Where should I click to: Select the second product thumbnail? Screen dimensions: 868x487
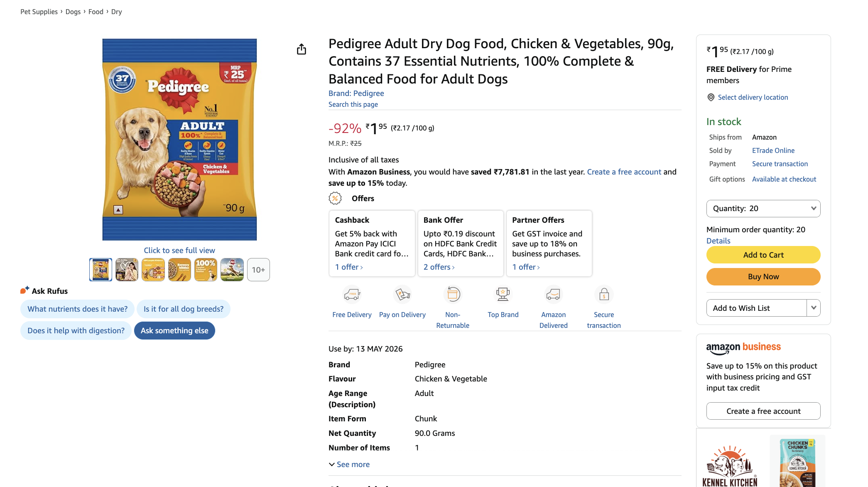pos(127,270)
